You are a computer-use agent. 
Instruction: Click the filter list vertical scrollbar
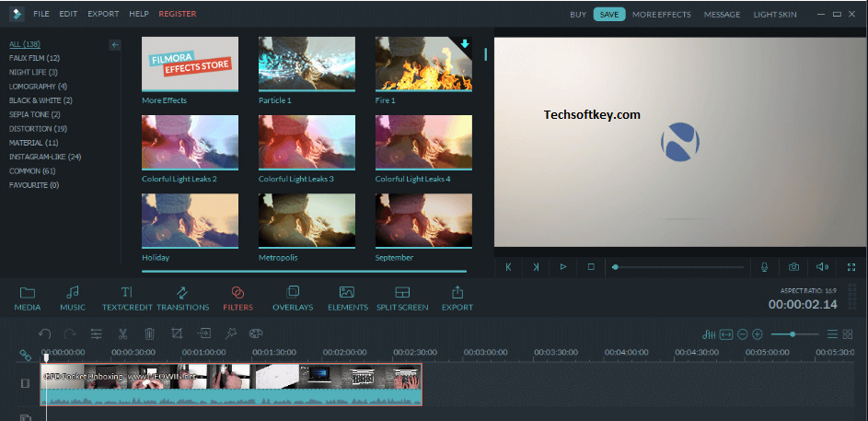point(485,53)
